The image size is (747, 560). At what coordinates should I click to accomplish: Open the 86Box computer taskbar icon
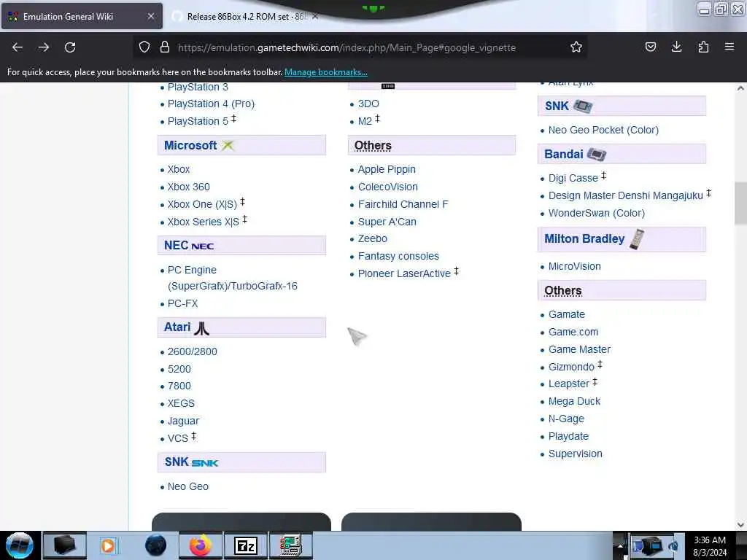[x=290, y=545]
